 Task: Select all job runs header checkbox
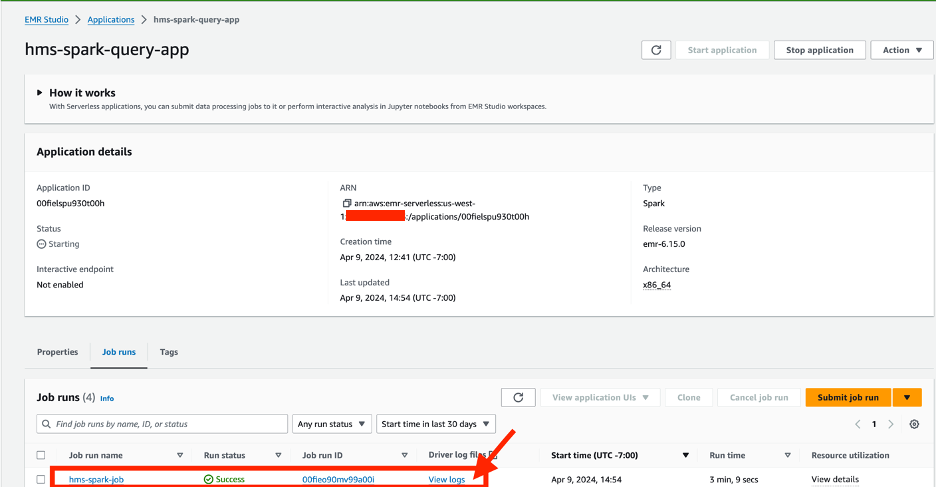click(41, 455)
